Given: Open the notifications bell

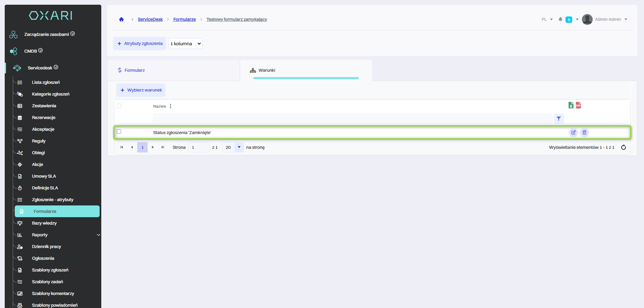Looking at the screenshot, I should tap(560, 19).
